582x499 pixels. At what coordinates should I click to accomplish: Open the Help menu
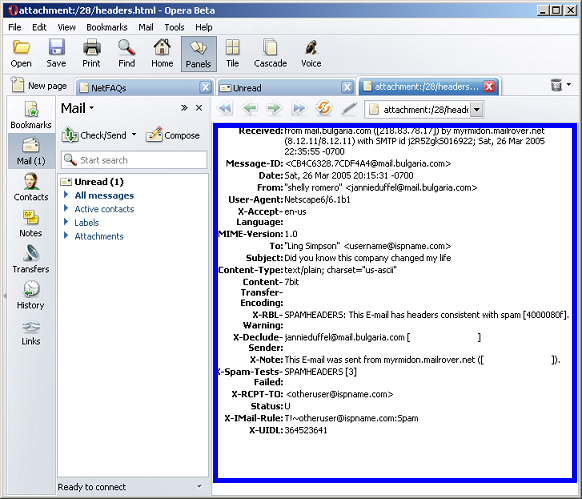(x=204, y=27)
